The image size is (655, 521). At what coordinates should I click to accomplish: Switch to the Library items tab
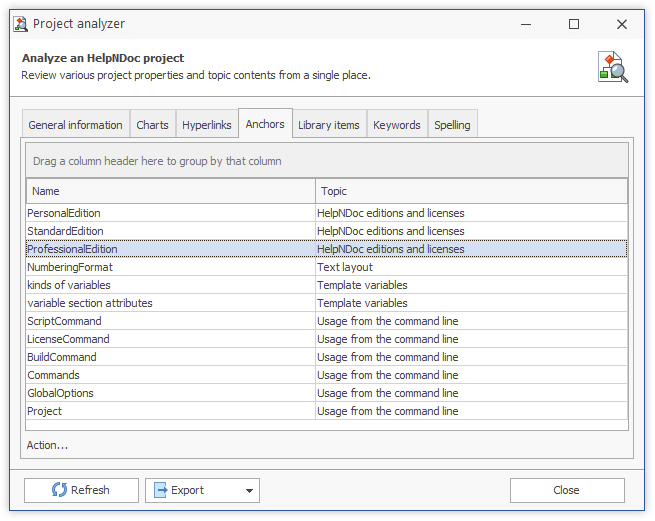click(329, 125)
